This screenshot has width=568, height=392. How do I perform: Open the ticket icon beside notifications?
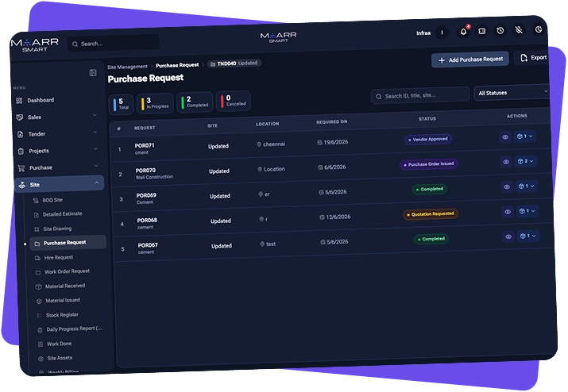(x=481, y=32)
